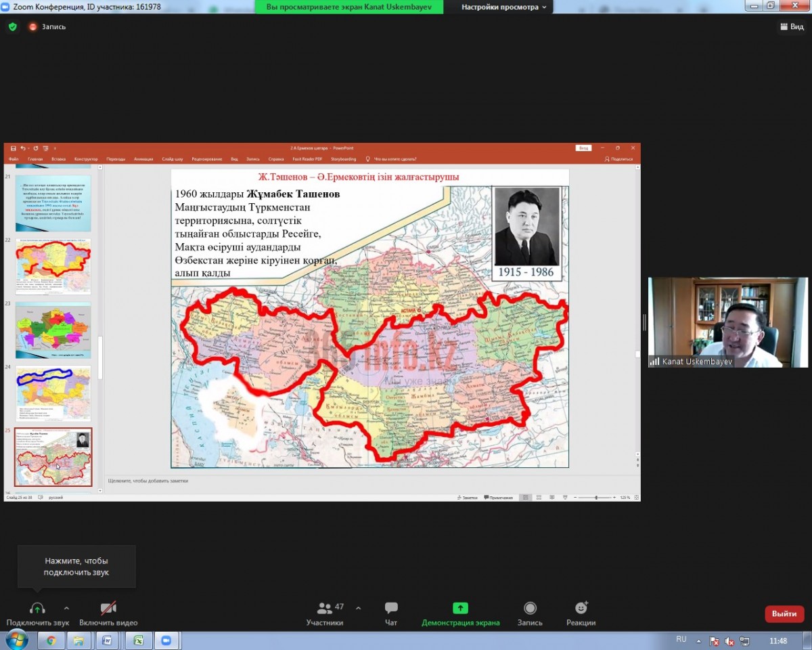Toggle recording with the Запись button
812x650 pixels.
pos(530,613)
